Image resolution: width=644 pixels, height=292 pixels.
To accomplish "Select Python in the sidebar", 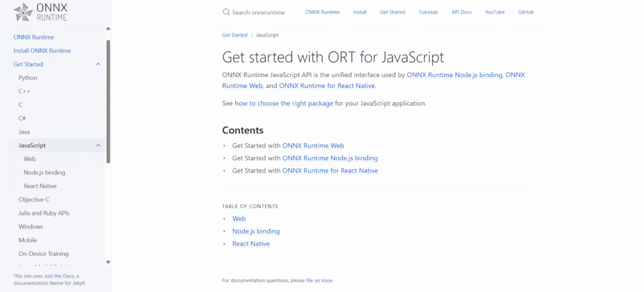I will click(28, 78).
